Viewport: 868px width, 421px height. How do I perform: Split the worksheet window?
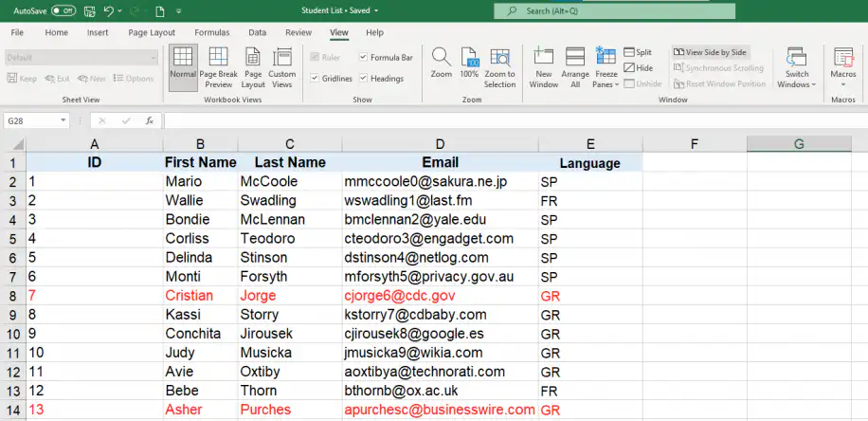(638, 52)
